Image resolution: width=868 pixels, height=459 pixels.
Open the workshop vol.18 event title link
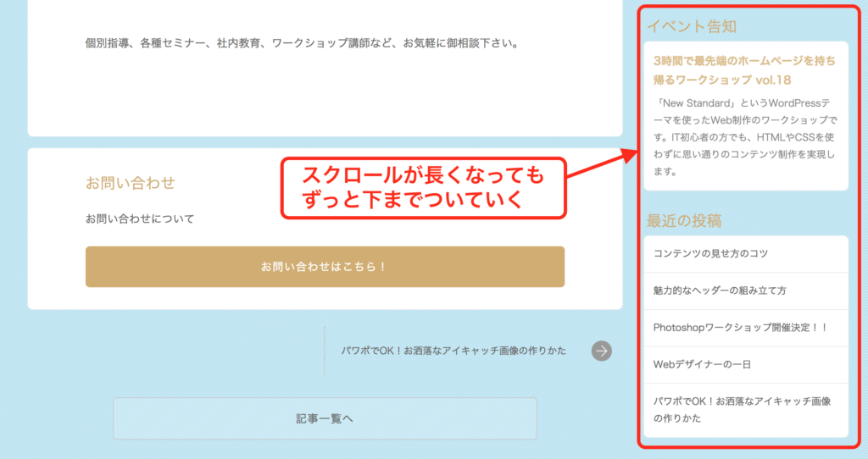(x=744, y=70)
